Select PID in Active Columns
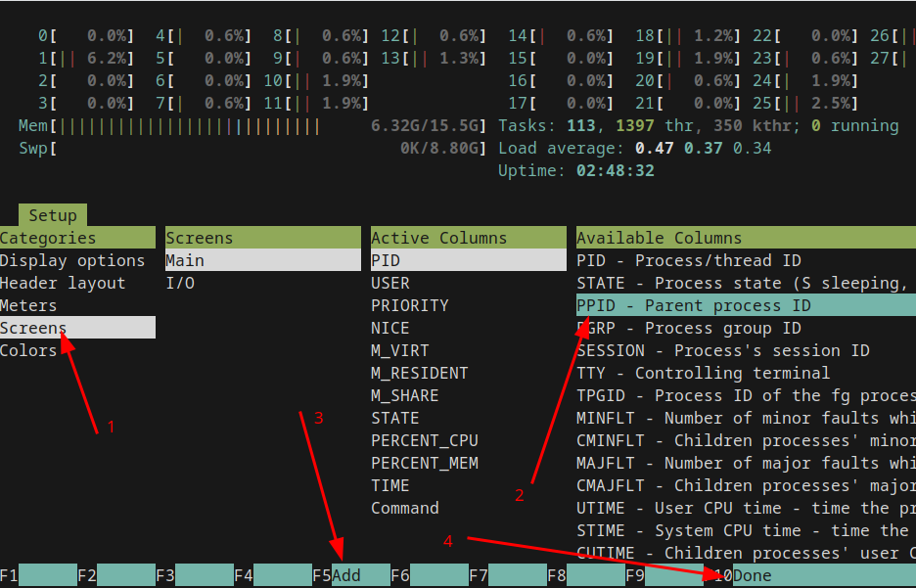The width and height of the screenshot is (916, 588). tap(468, 260)
